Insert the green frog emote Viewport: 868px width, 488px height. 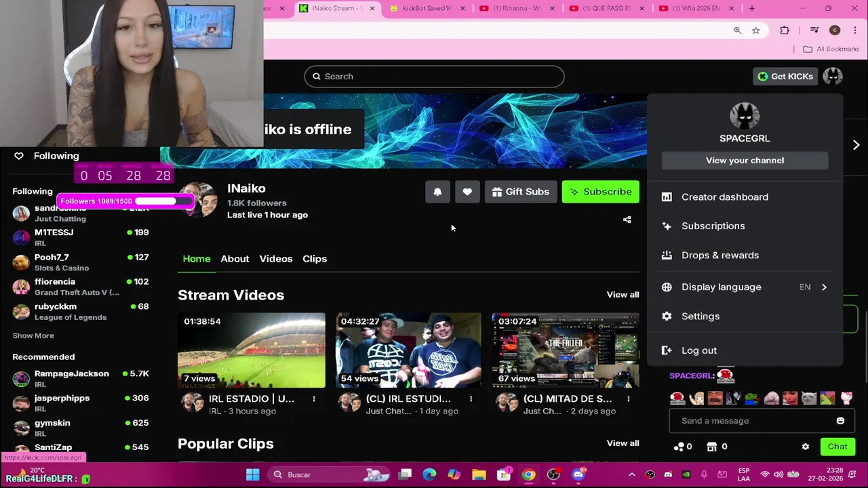click(x=753, y=398)
